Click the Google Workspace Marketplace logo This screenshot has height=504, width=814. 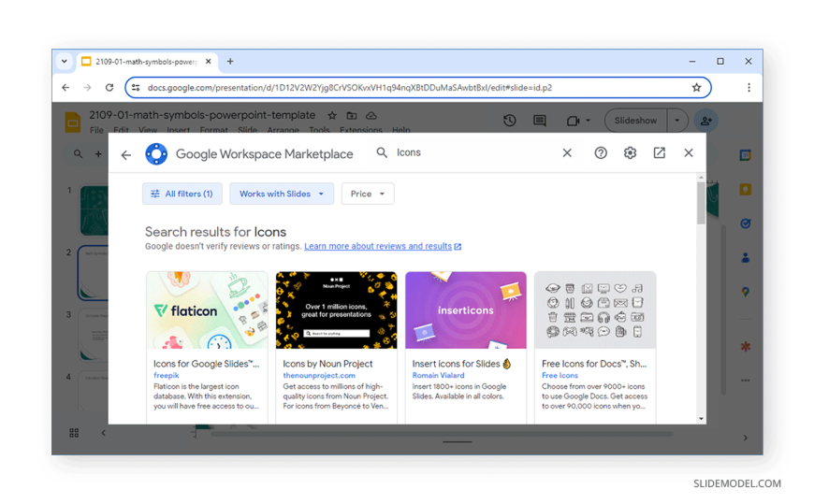tap(156, 154)
